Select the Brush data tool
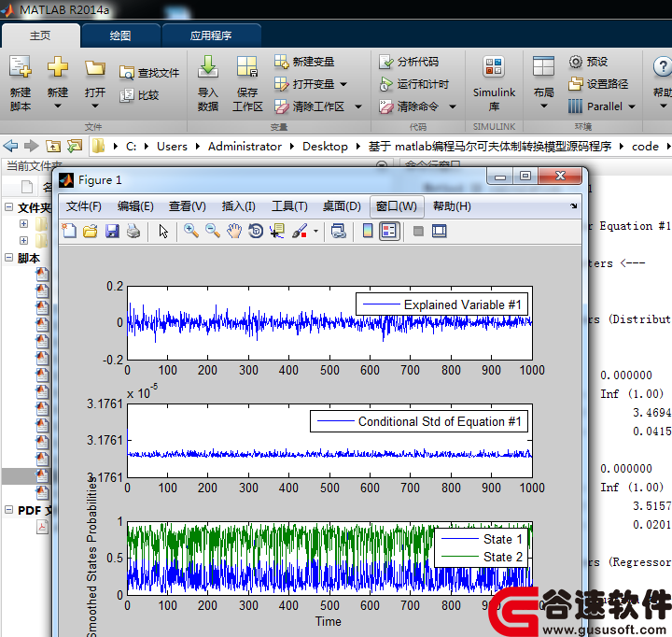This screenshot has width=672, height=637. click(300, 232)
